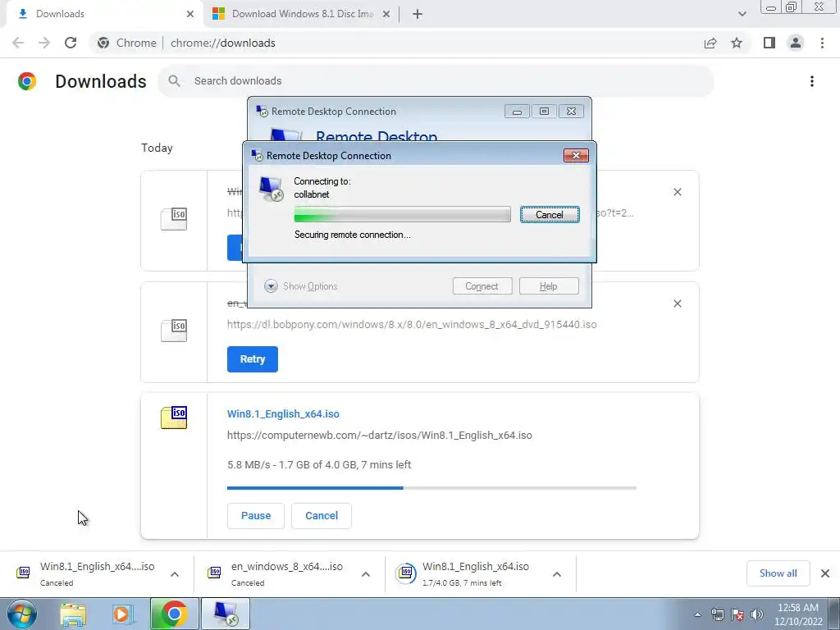Click ISO icon of en_windows_8 entry
The width and height of the screenshot is (840, 630).
tap(174, 330)
